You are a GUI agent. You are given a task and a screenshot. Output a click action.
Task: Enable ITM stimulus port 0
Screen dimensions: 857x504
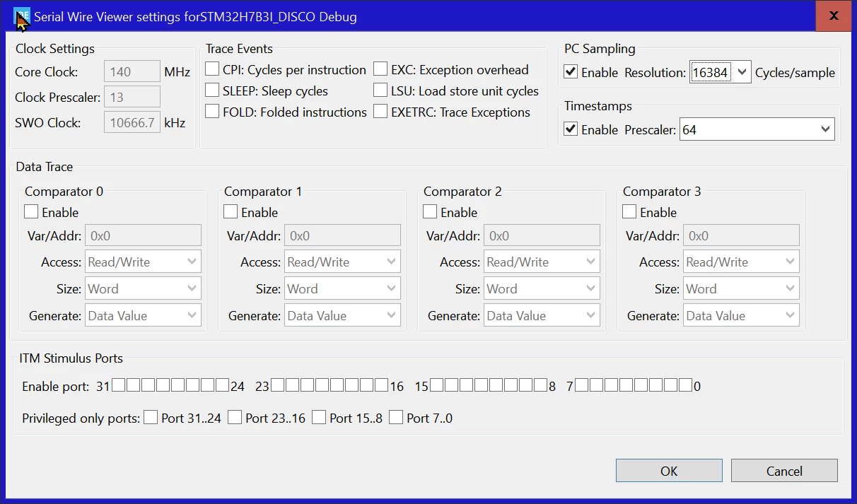coord(685,385)
